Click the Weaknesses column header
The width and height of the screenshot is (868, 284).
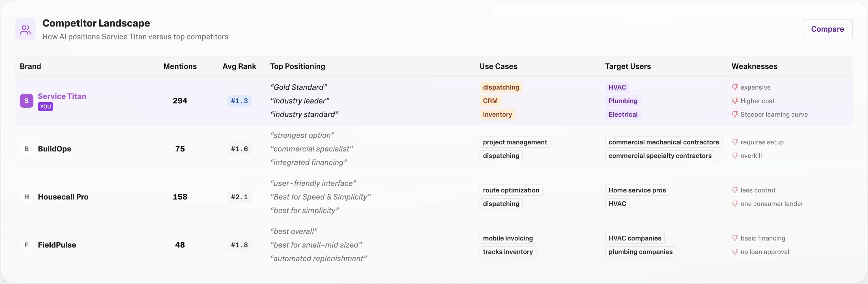pyautogui.click(x=754, y=66)
